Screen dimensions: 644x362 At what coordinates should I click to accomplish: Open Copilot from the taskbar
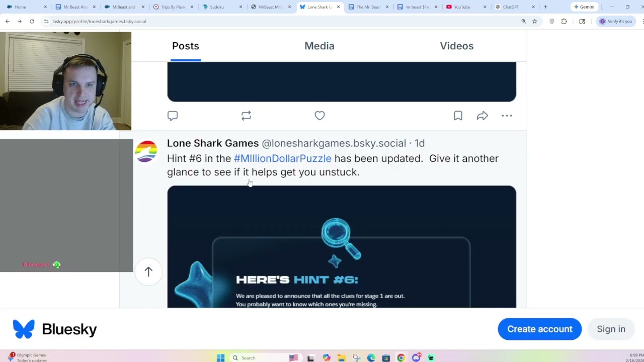[327, 357]
